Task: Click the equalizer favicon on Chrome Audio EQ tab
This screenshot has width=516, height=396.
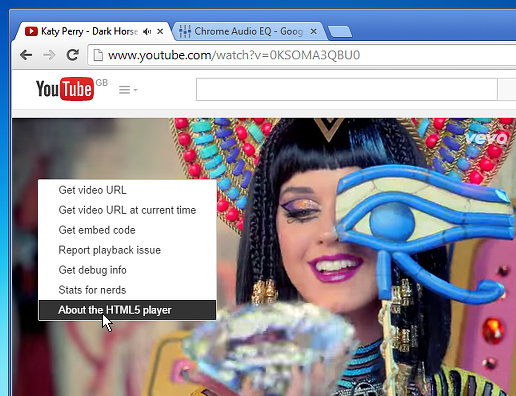Action: (185, 31)
